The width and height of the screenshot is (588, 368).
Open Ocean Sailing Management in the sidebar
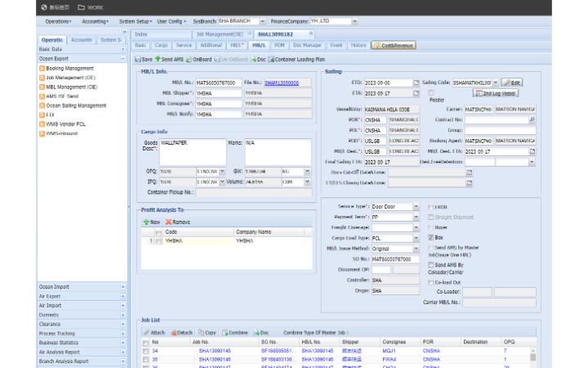click(76, 105)
